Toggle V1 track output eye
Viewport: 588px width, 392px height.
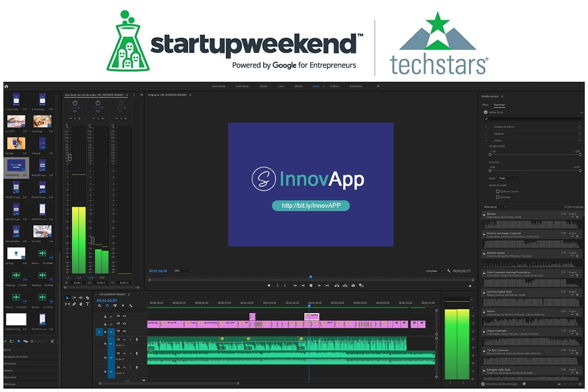124,331
